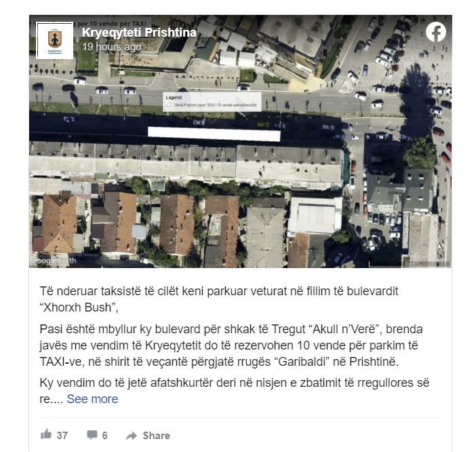
Task: Click the legend marker symbol in map
Action: click(169, 105)
